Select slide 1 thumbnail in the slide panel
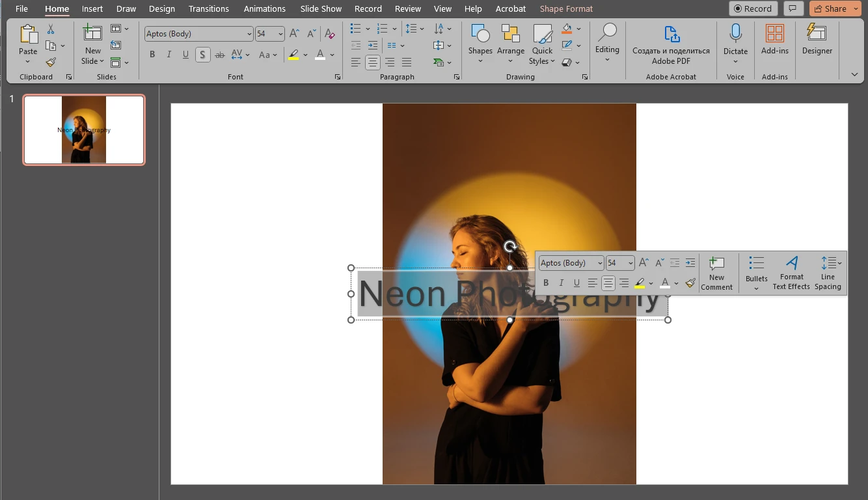Image resolution: width=868 pixels, height=500 pixels. [x=83, y=130]
